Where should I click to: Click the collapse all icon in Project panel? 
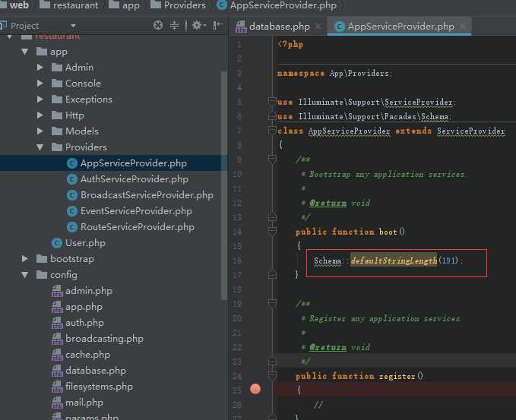coord(174,25)
